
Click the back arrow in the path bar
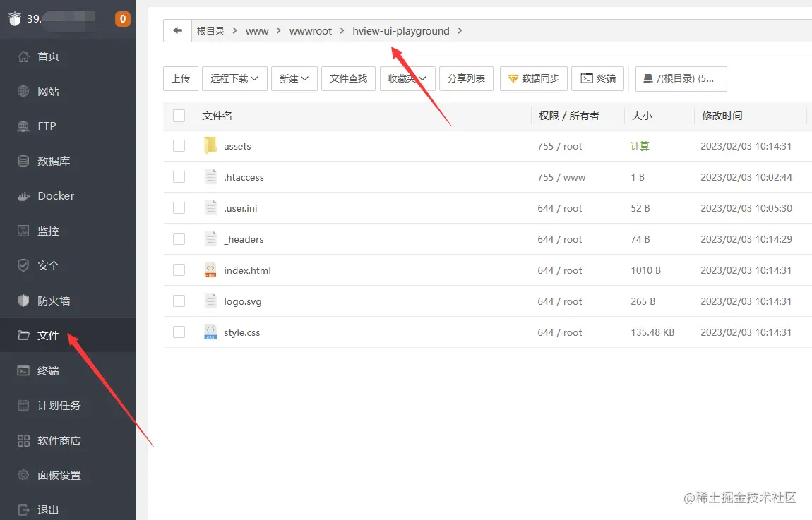click(x=178, y=30)
